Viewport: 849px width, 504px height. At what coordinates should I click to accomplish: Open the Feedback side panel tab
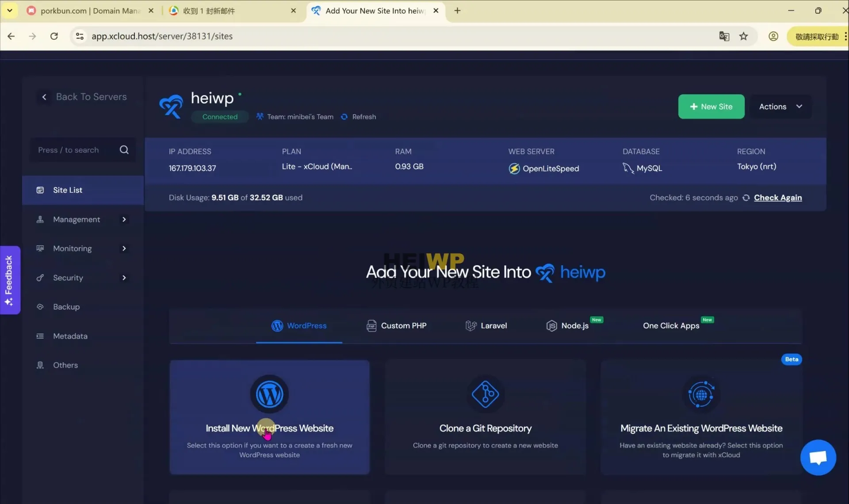point(10,279)
